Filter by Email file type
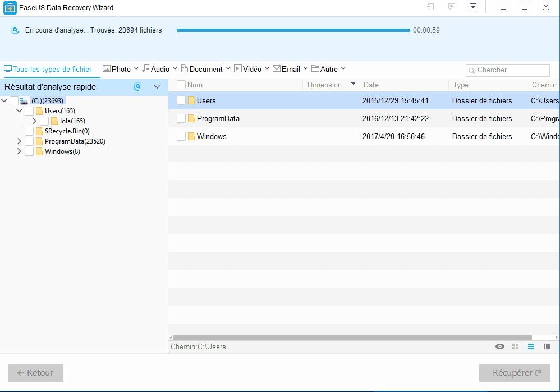Image resolution: width=560 pixels, height=392 pixels. tap(286, 70)
